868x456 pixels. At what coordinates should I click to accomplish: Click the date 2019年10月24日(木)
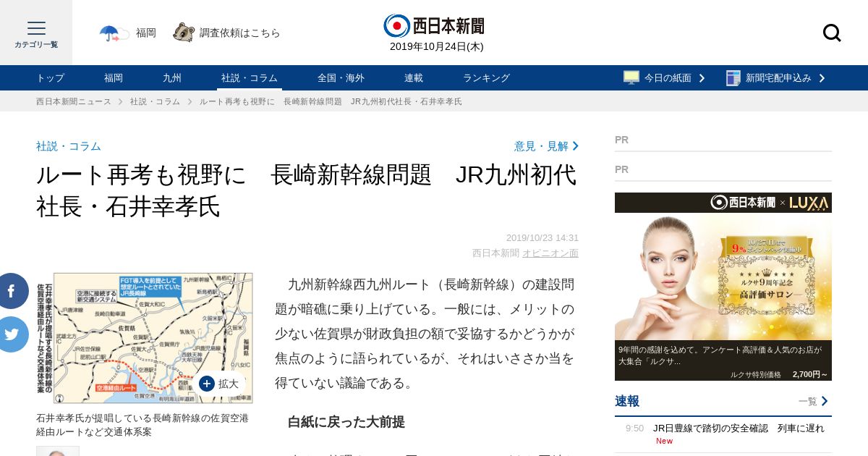(x=437, y=46)
